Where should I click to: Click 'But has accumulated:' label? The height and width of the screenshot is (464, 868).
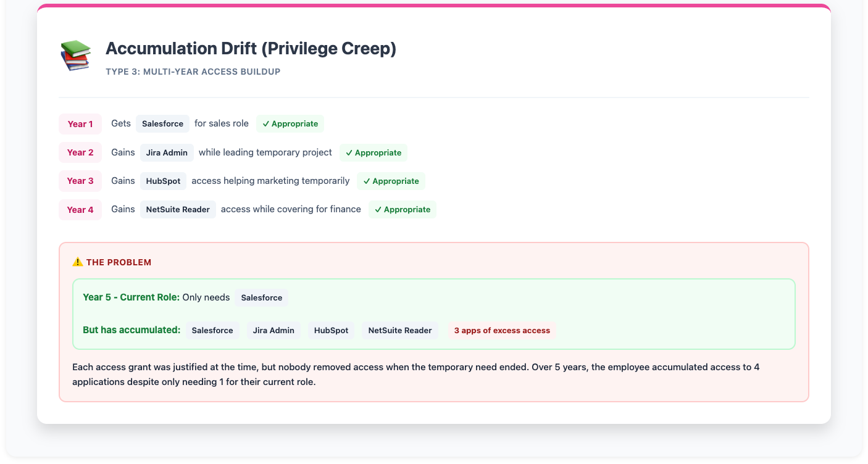pos(131,330)
